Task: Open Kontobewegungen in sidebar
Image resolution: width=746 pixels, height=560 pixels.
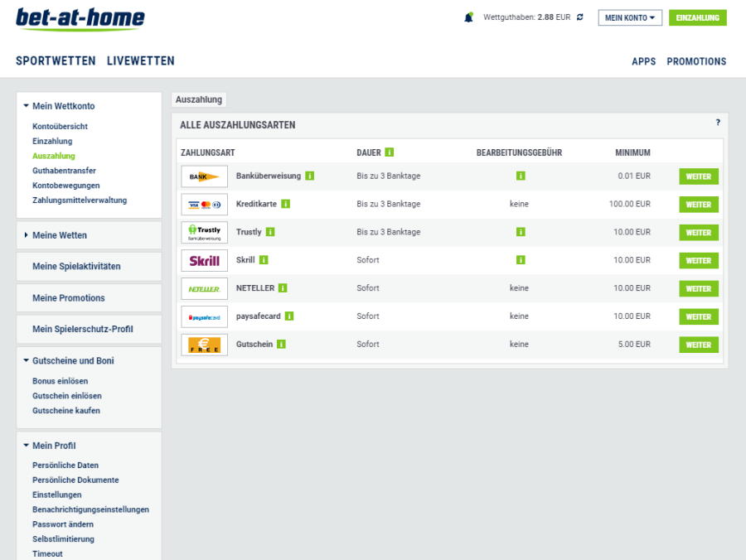Action: tap(66, 186)
